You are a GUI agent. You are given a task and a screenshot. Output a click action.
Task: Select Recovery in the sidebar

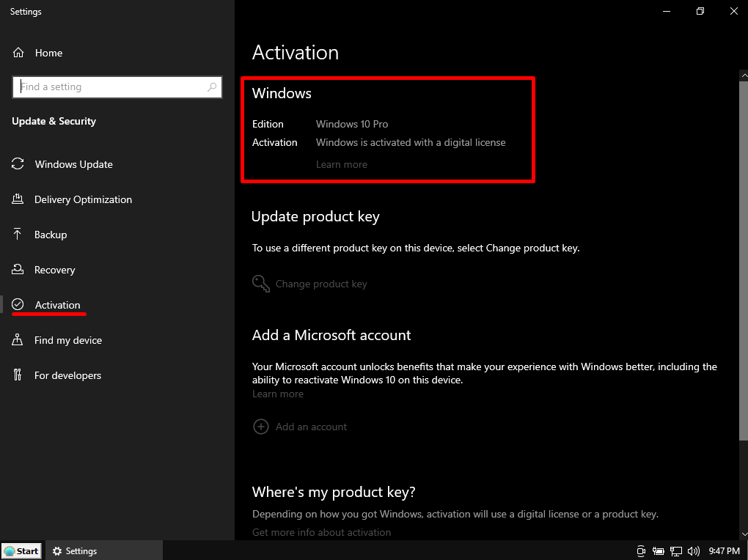click(55, 270)
